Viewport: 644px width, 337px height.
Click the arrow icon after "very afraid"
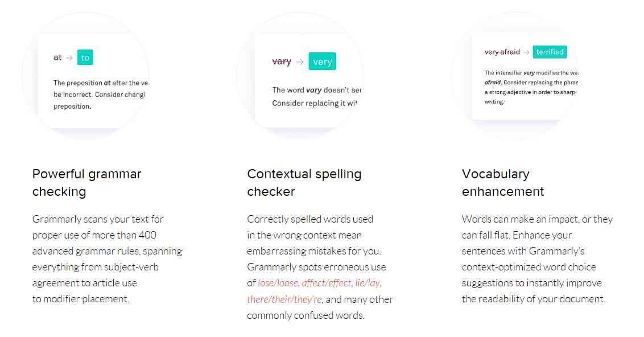(527, 52)
